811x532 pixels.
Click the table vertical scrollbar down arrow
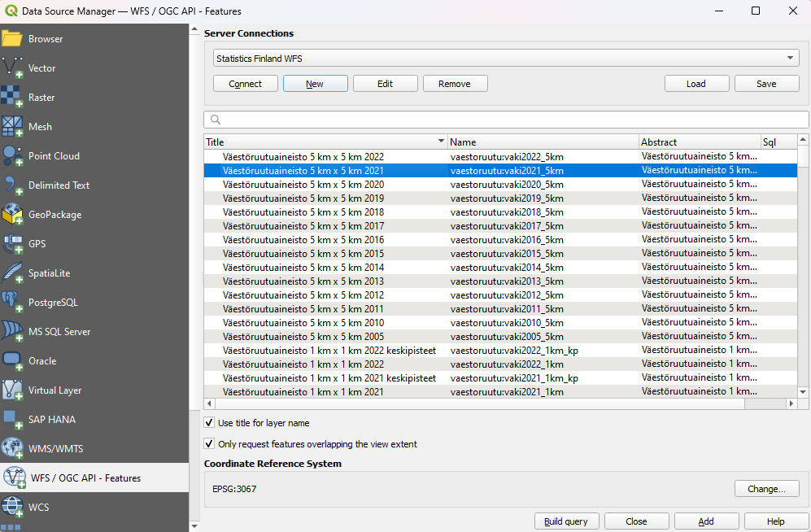[803, 392]
